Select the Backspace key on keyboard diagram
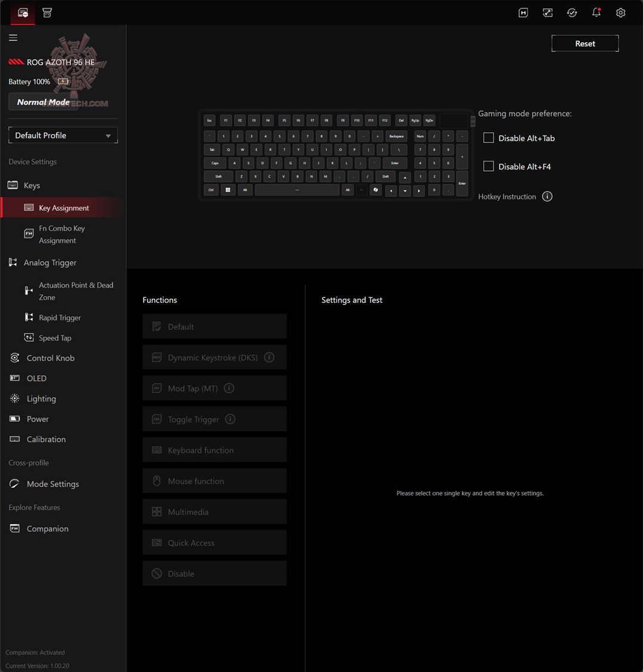 click(397, 136)
